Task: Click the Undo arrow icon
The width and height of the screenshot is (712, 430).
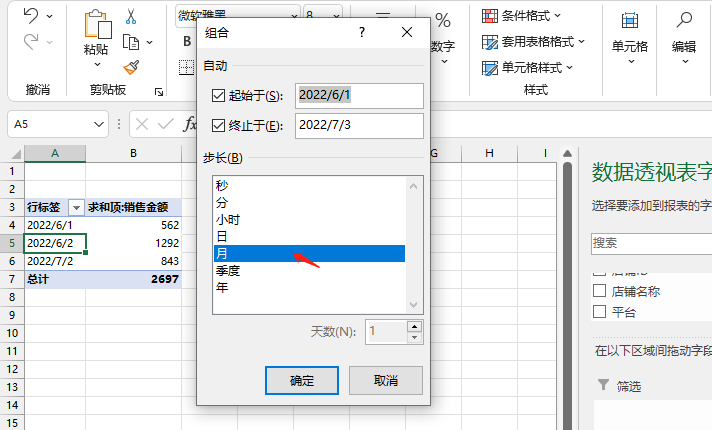Action: pos(31,16)
